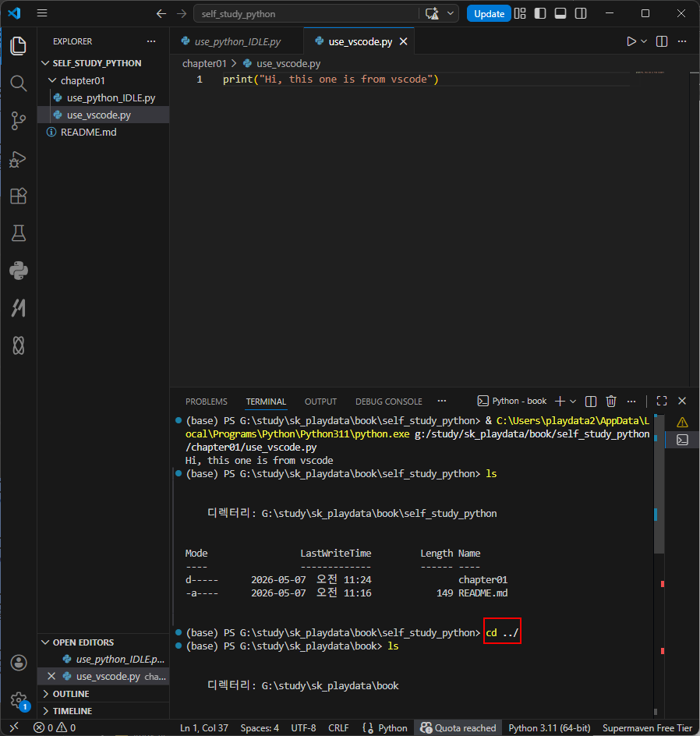This screenshot has height=736, width=700.
Task: Click chapter01 in the breadcrumb
Action: (x=204, y=63)
